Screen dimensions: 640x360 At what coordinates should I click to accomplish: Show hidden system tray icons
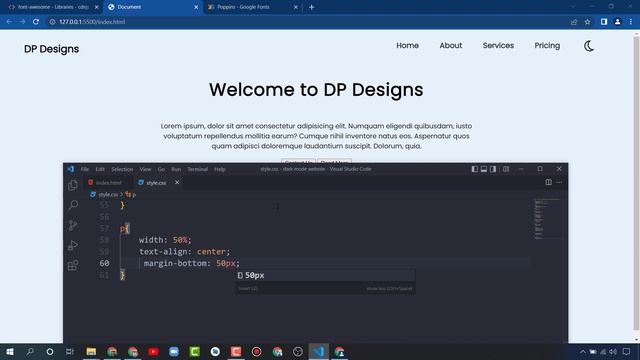tap(582, 351)
